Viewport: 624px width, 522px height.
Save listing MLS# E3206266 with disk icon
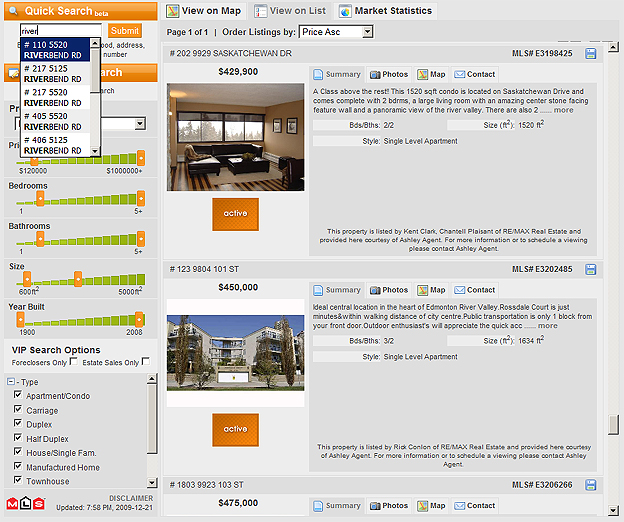[x=591, y=485]
